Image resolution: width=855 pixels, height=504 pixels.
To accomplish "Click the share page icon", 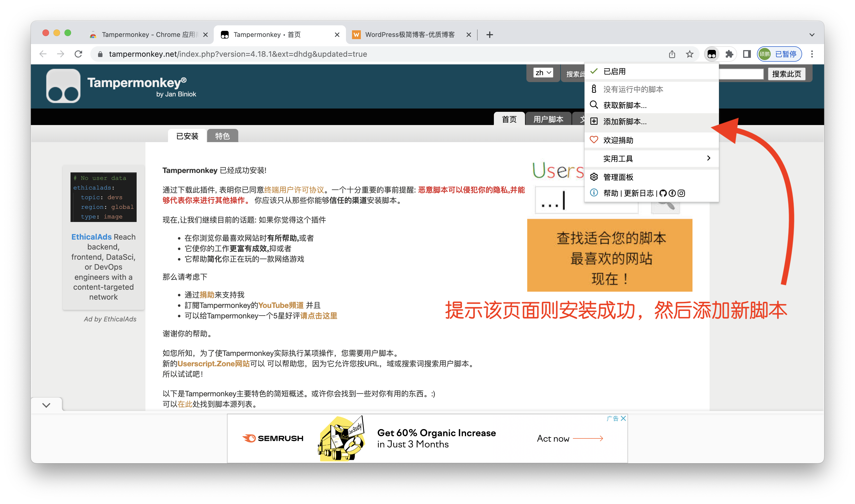I will 672,54.
